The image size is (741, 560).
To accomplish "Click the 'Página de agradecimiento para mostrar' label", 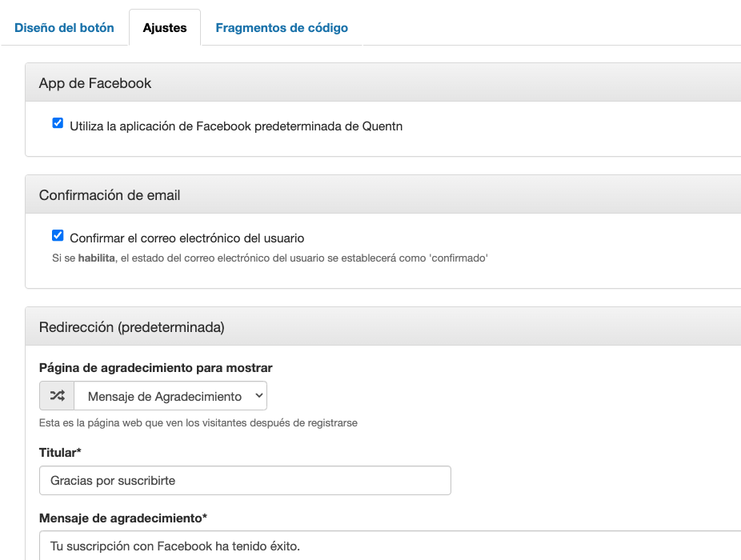I will [x=155, y=368].
